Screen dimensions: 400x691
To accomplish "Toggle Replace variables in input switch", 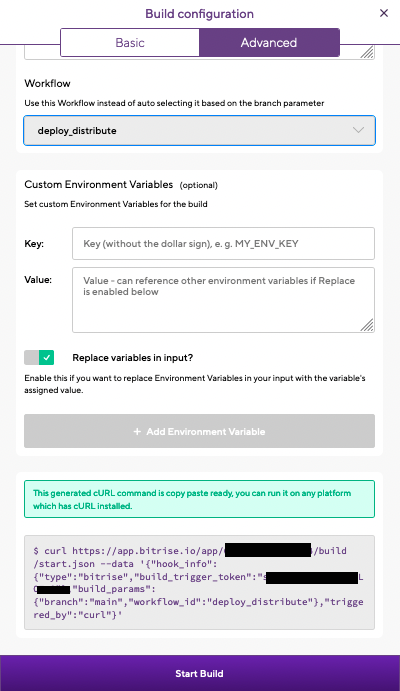I will [39, 357].
